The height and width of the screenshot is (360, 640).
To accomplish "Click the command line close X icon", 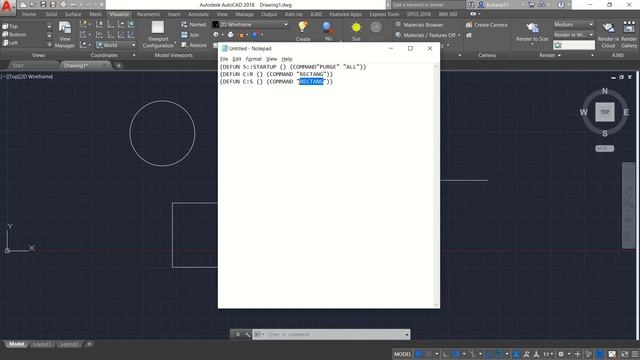I will pyautogui.click(x=238, y=334).
